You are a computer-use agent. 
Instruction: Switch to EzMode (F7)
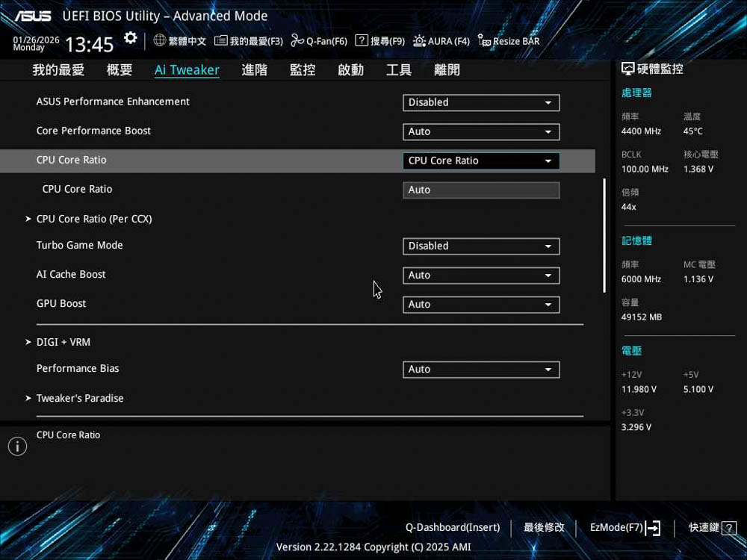(624, 528)
